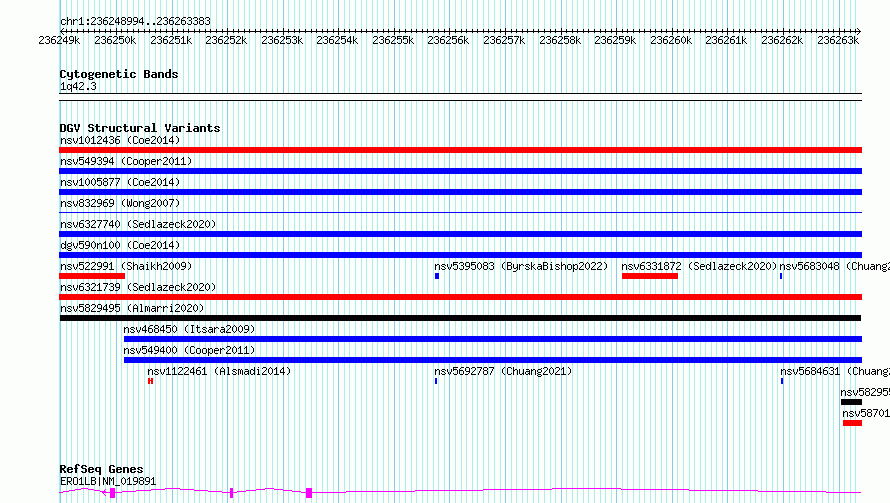Click the red bar under nsv6321739

(x=460, y=297)
